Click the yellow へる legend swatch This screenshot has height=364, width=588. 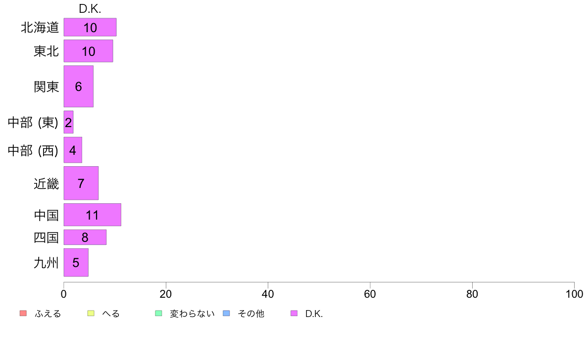(91, 314)
